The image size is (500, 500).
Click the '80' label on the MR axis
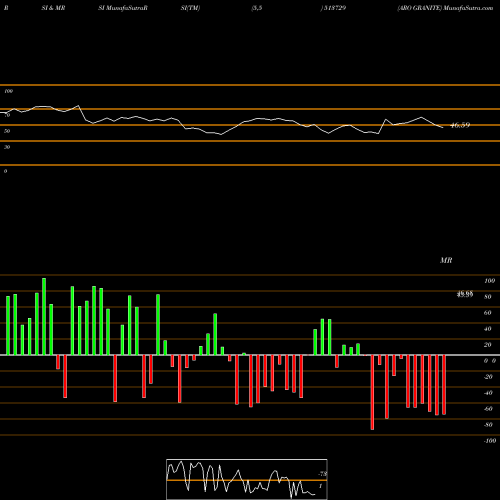tap(488, 297)
